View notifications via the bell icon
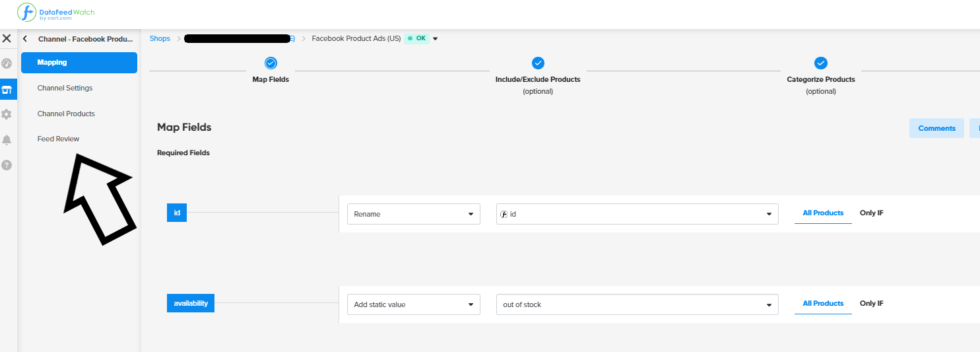The width and height of the screenshot is (980, 352). pos(7,140)
